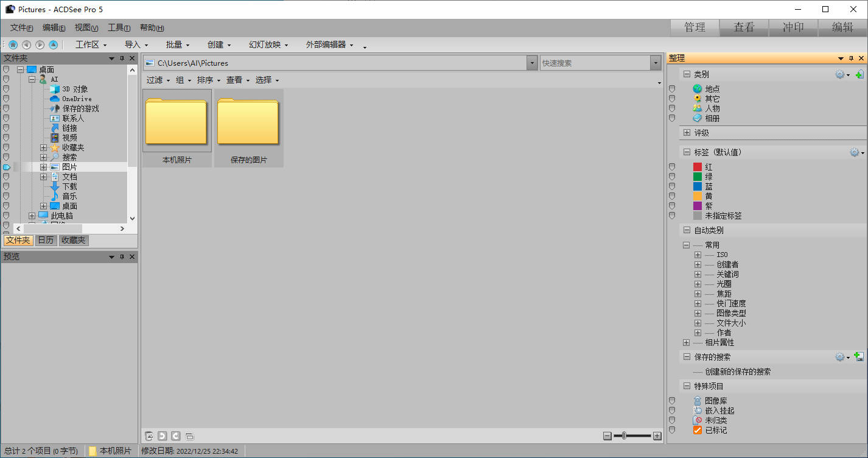The image size is (868, 458).
Task: Expand the ISO auto category
Action: (x=698, y=255)
